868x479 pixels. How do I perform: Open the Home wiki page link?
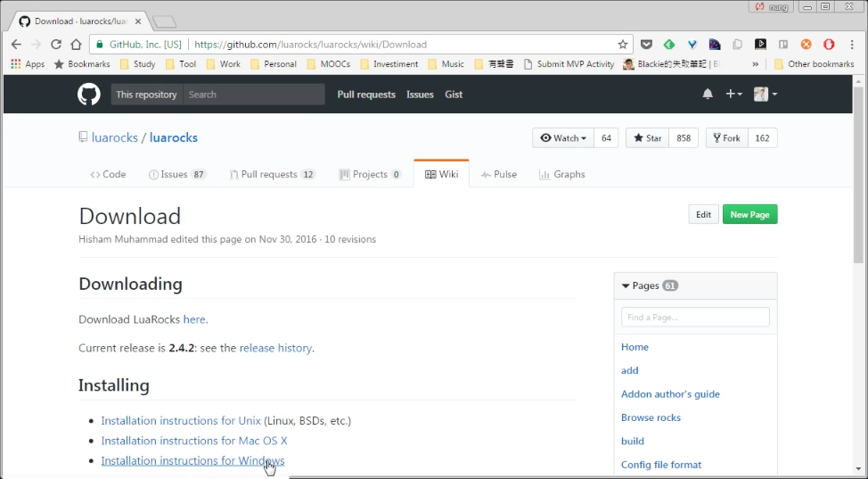click(x=635, y=347)
